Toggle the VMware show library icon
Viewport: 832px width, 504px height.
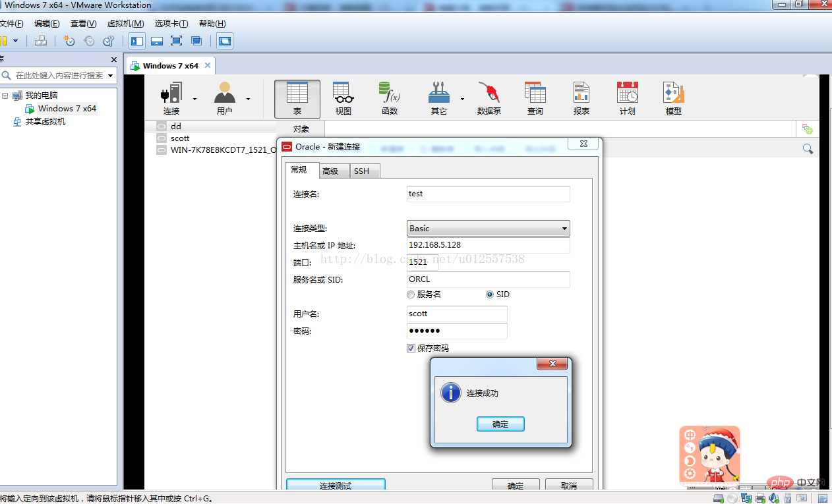click(x=137, y=41)
